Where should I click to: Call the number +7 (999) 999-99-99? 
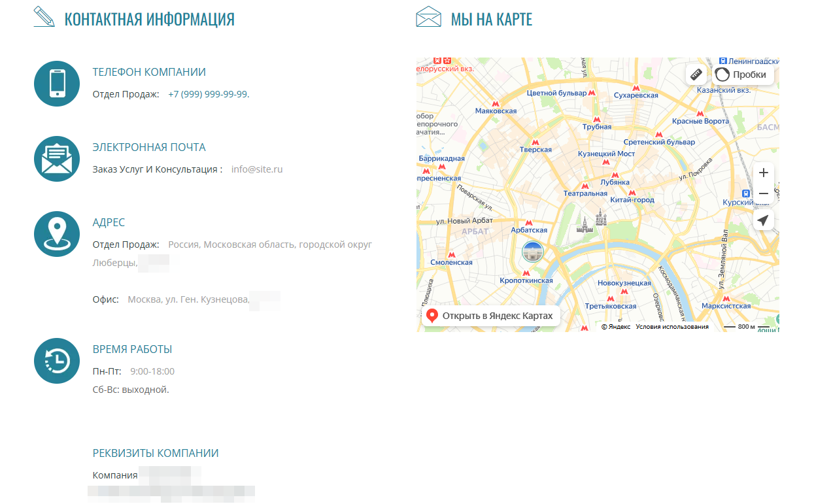pos(208,93)
